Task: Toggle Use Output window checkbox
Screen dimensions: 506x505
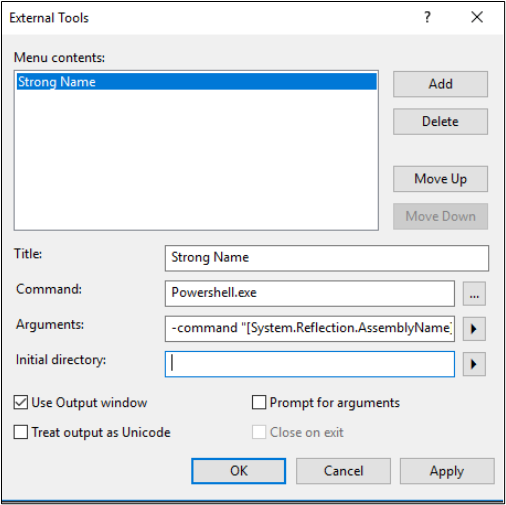Action: pos(21,402)
